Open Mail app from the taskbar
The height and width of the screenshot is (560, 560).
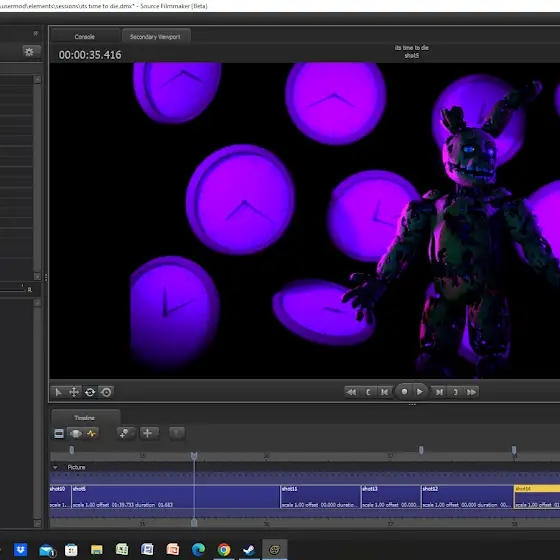pos(46,550)
